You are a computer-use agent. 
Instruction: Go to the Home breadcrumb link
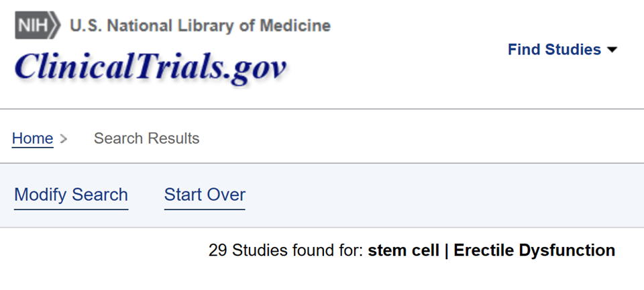click(32, 138)
